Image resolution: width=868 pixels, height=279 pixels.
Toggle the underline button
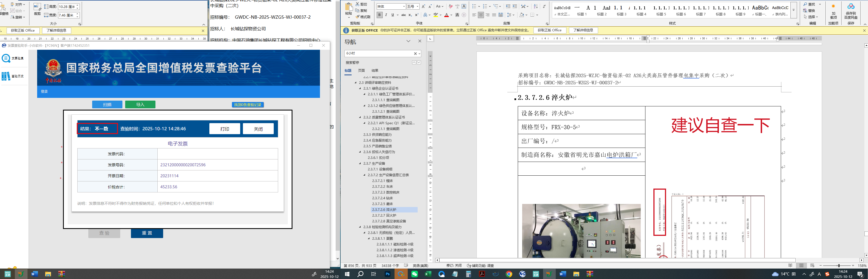click(393, 15)
